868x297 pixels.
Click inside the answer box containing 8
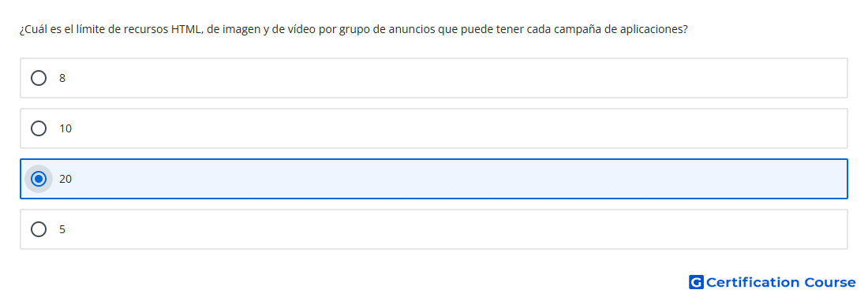point(434,78)
